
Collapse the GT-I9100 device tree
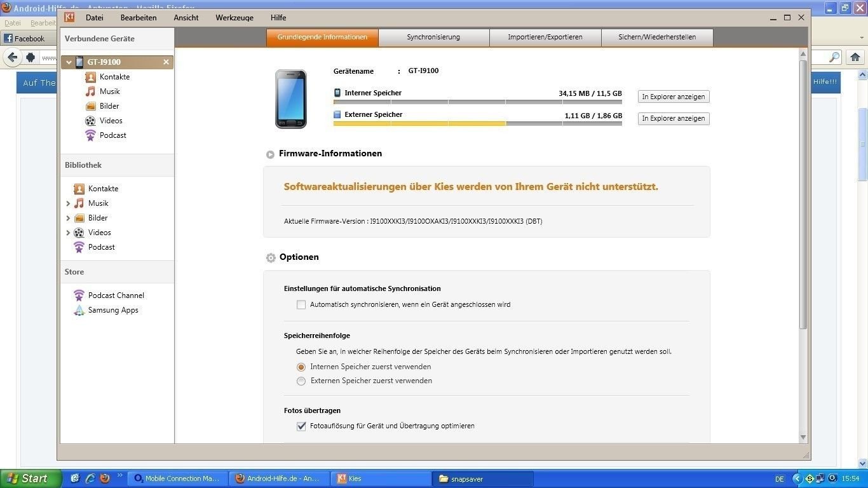69,62
